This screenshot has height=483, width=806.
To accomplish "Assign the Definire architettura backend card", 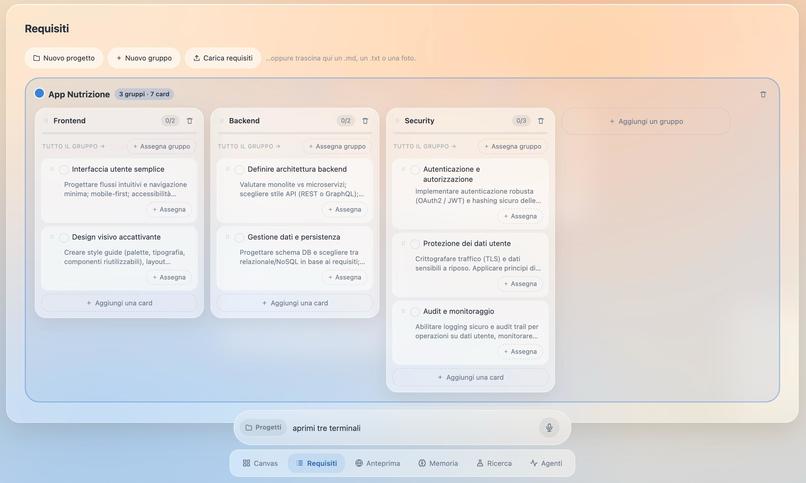I will point(345,210).
